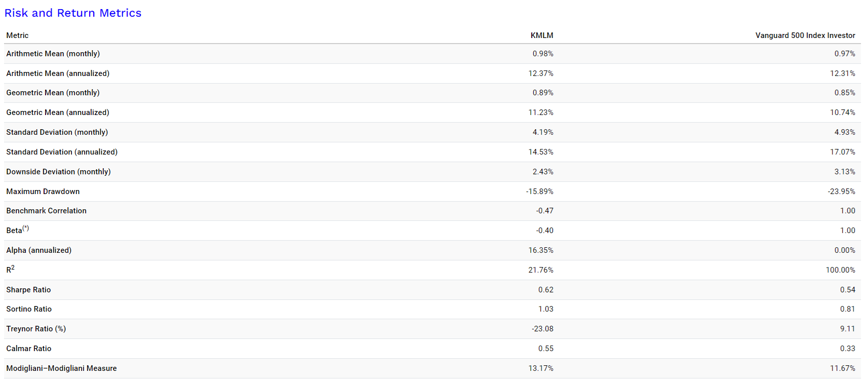
Task: Click the Modigliani–Modigliani Measure label
Action: point(61,368)
